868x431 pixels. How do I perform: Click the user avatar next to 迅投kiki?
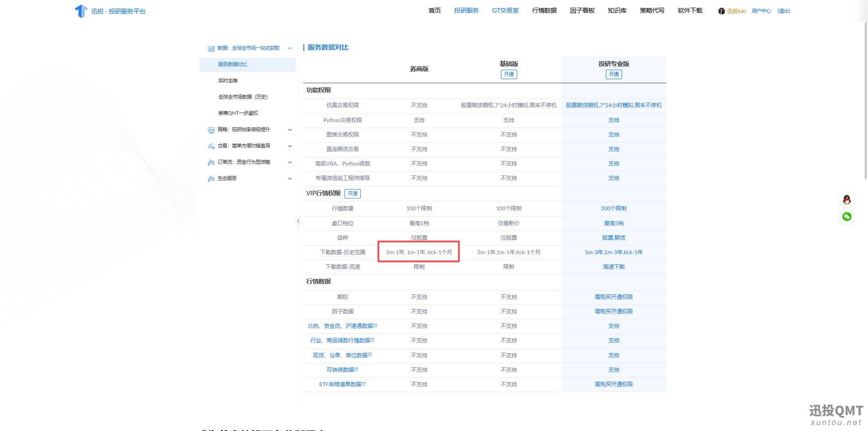pos(721,11)
